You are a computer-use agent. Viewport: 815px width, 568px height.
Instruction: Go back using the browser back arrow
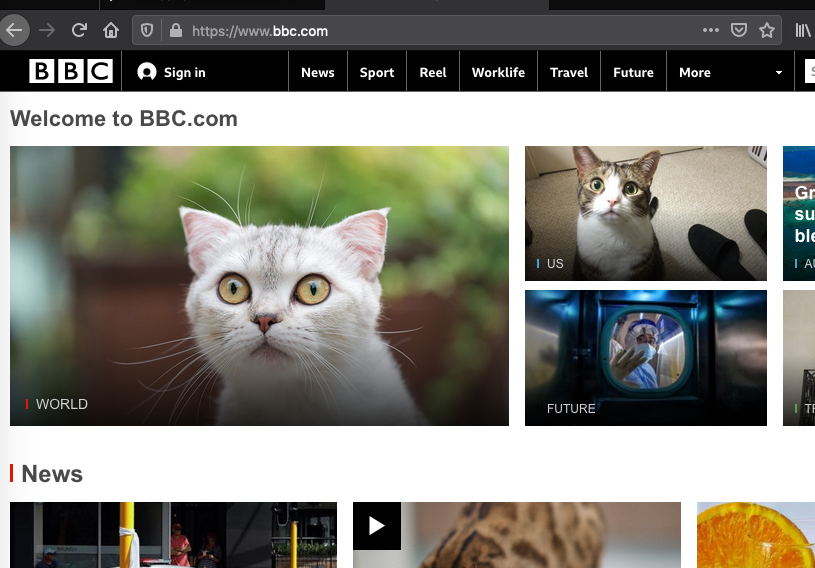[x=14, y=31]
